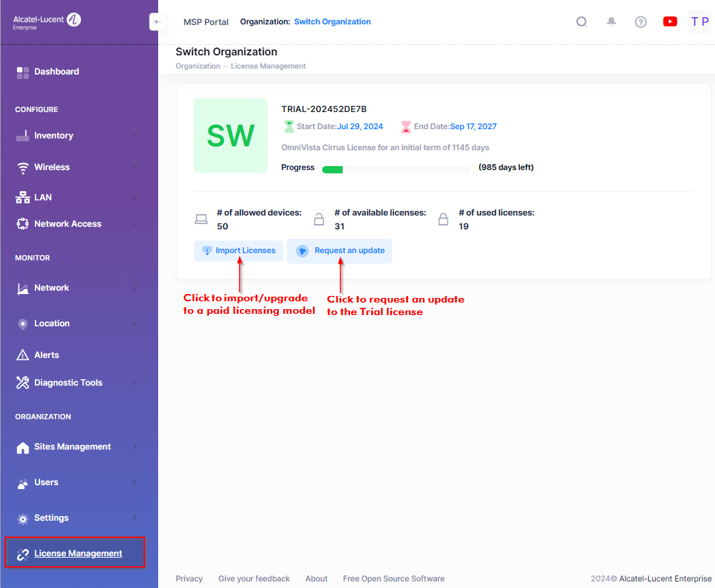The width and height of the screenshot is (715, 588).
Task: Open Diagnostic Tools in sidebar
Action: click(x=68, y=383)
